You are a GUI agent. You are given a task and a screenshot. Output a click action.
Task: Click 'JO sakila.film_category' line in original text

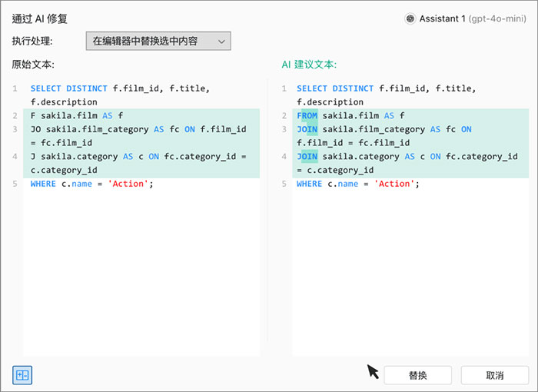(138, 129)
